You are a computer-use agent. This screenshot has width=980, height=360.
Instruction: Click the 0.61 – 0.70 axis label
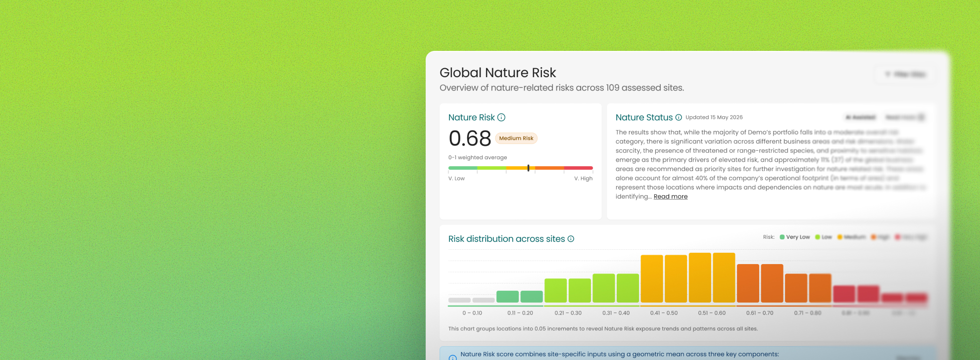[760, 313]
